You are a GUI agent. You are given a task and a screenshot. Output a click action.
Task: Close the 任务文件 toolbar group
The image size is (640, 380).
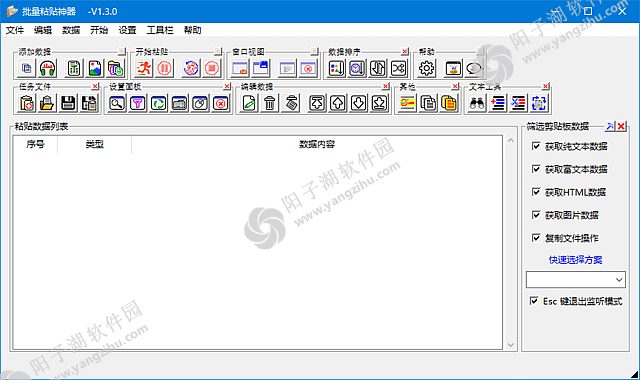[95, 87]
